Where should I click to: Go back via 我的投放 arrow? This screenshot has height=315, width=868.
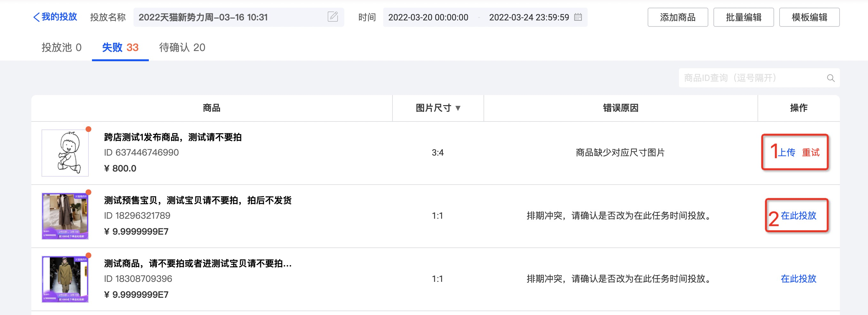tap(55, 17)
